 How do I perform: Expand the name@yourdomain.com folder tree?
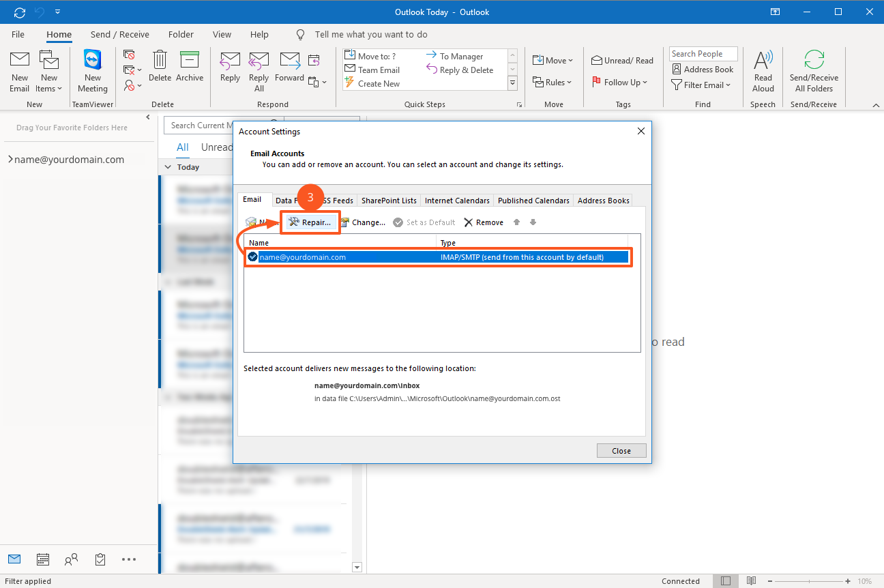click(x=10, y=160)
